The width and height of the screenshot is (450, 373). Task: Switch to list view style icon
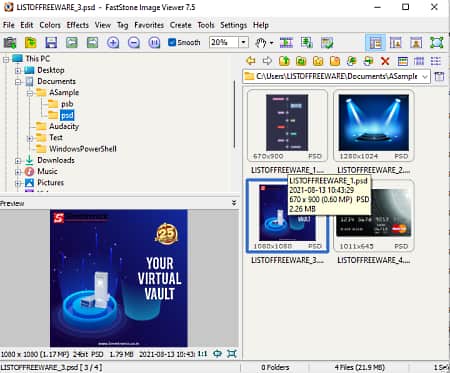tap(436, 61)
